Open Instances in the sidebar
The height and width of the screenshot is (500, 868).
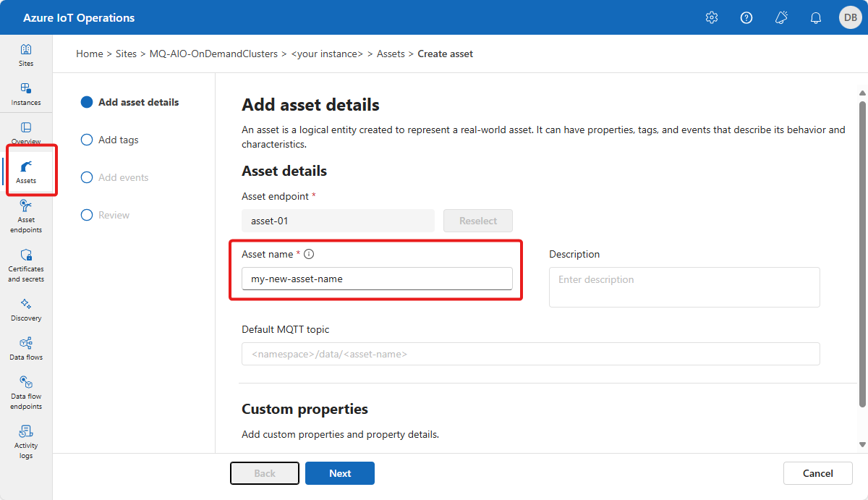[x=26, y=94]
